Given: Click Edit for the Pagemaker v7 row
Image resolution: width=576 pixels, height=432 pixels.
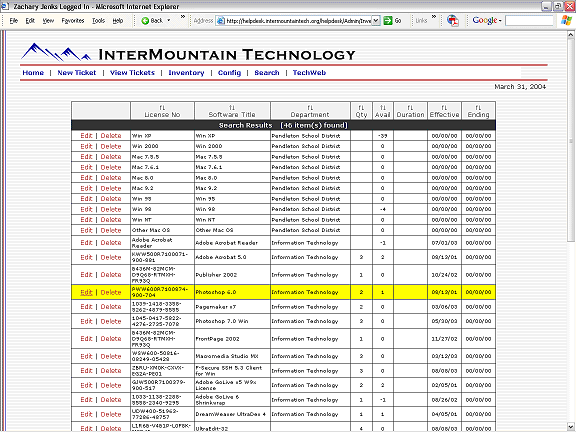Looking at the screenshot, I should tap(86, 306).
